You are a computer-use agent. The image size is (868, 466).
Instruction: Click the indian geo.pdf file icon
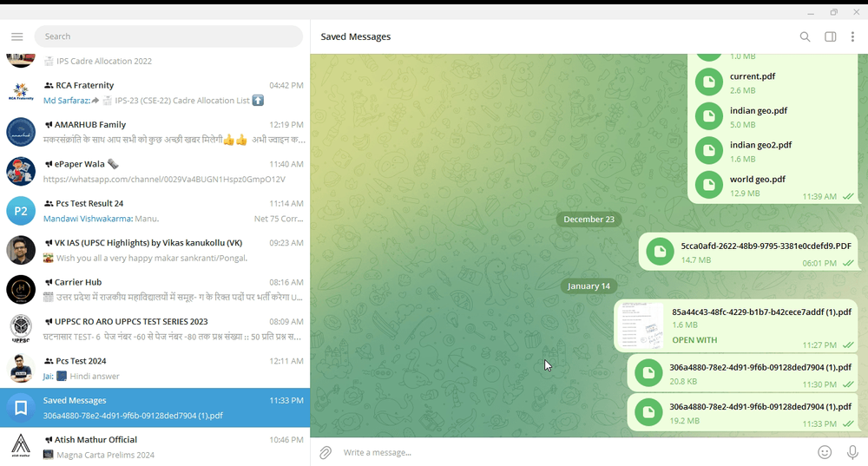click(709, 117)
